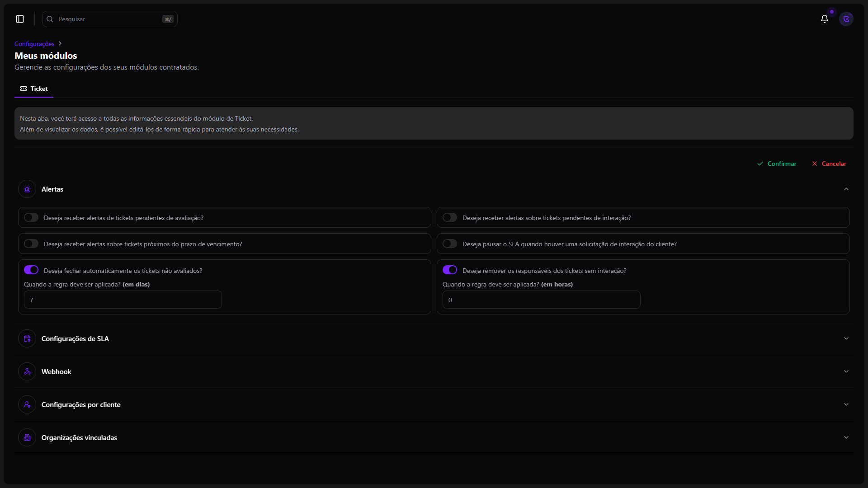Toggle the sidebar panel icon
Viewport: 868px width, 488px height.
[x=20, y=19]
